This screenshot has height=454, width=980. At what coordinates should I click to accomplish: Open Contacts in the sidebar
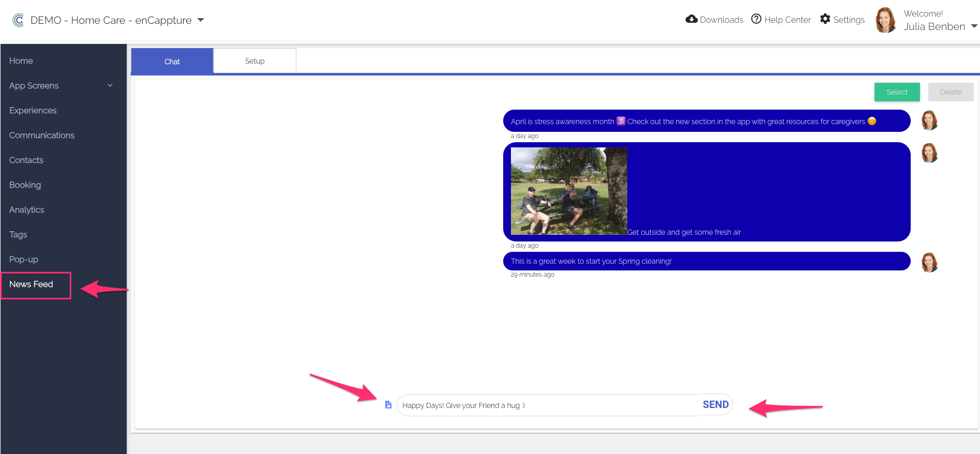click(26, 160)
